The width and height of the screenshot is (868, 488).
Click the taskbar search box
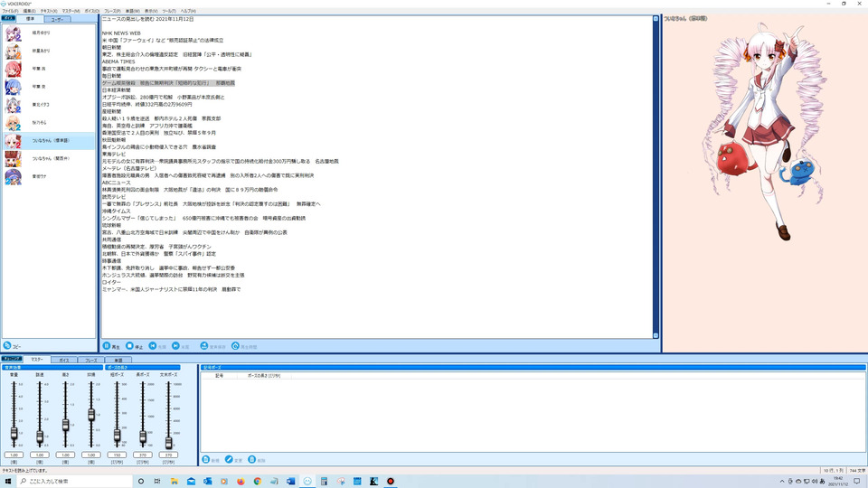(75, 482)
